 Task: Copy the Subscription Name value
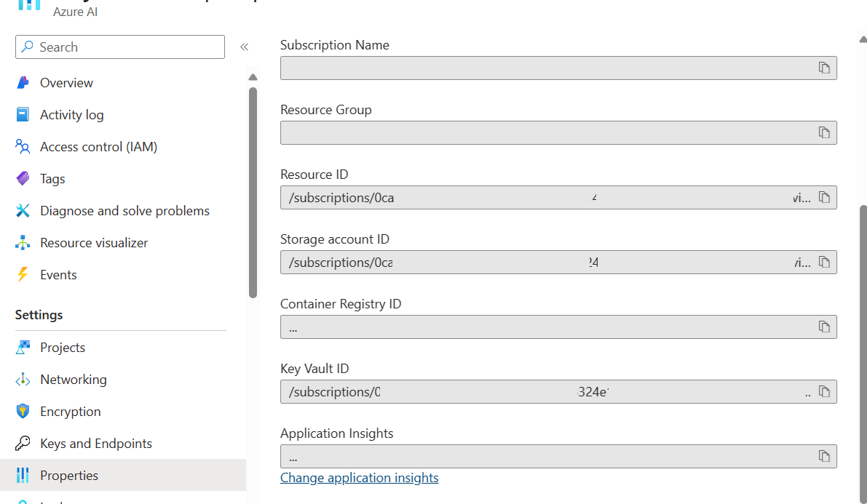(x=824, y=68)
